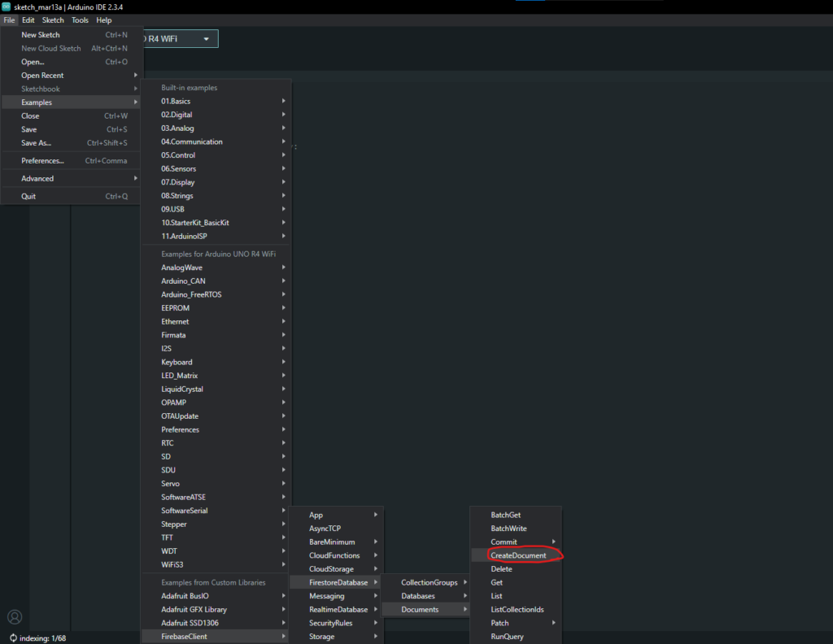Screen dimensions: 833x644
Task: Select Save in the File menu
Action: pyautogui.click(x=72, y=129)
